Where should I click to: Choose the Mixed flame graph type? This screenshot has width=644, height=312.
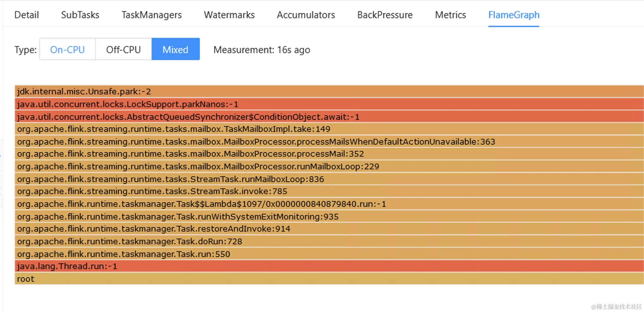pyautogui.click(x=175, y=50)
